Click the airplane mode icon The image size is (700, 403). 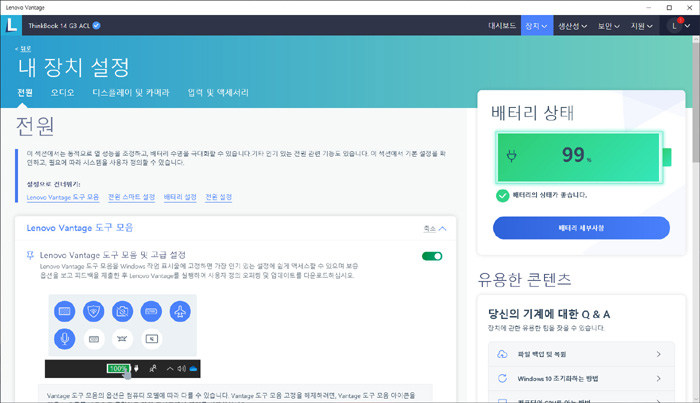pyautogui.click(x=180, y=311)
